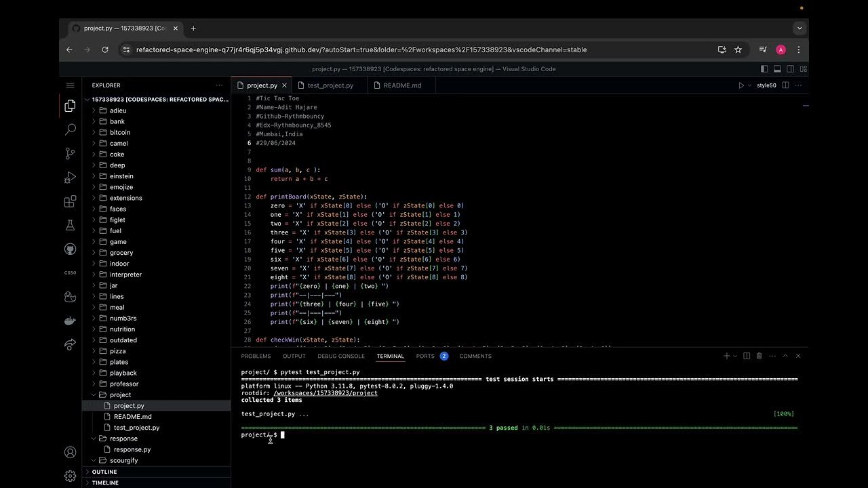Open Chrome profile avatar A
Image resolution: width=868 pixels, height=488 pixels.
tap(781, 49)
